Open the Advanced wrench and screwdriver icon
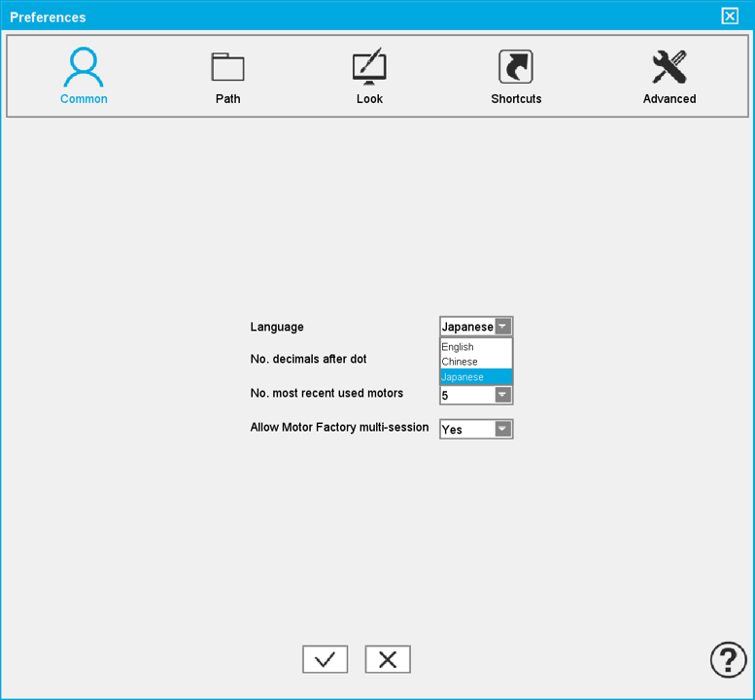Screen dimensions: 755x700 pyautogui.click(x=669, y=67)
